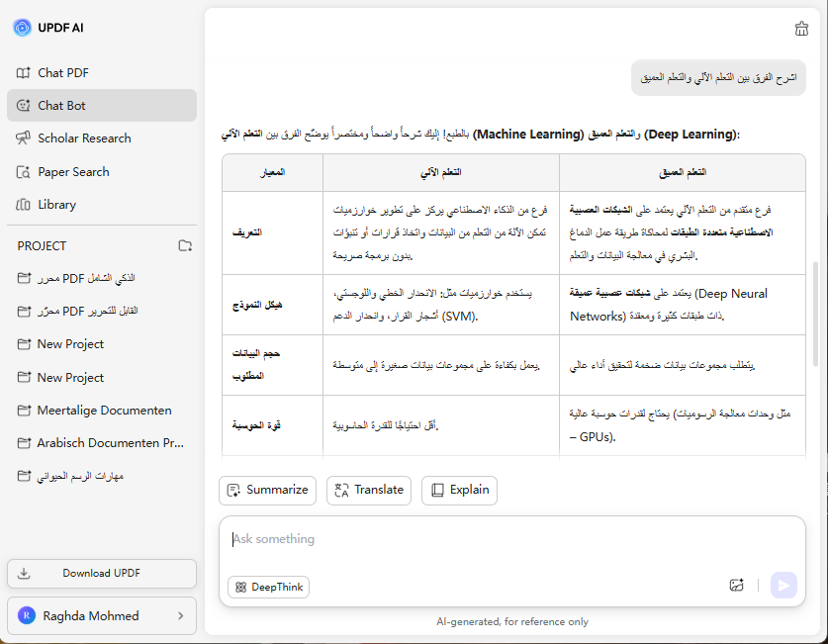Click the clear chat trash icon
This screenshot has width=828, height=644.
tap(801, 28)
